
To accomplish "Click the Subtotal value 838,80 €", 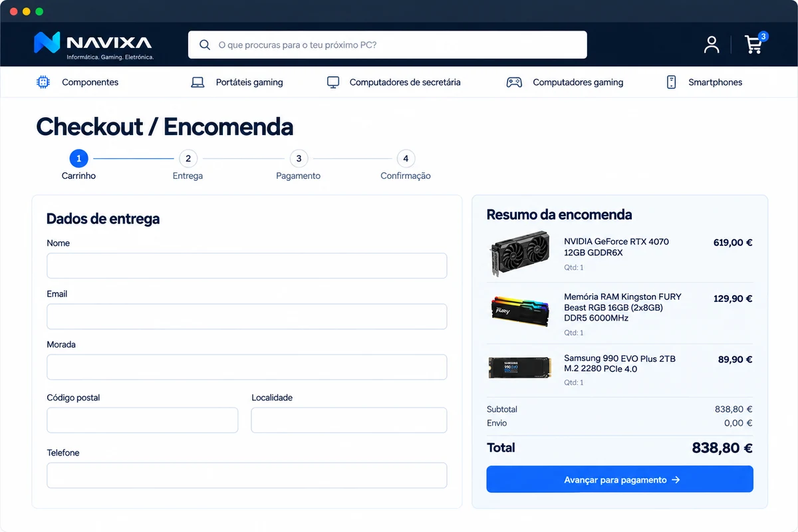I will click(x=733, y=410).
